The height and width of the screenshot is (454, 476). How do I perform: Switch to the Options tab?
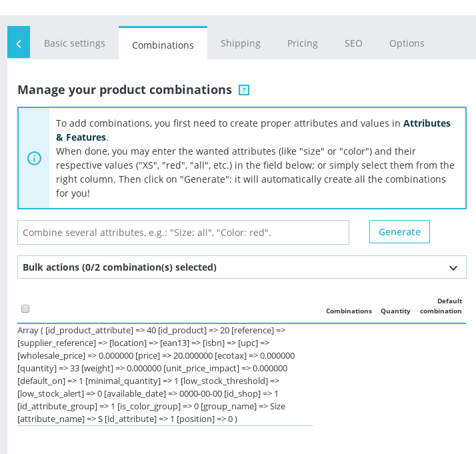click(407, 43)
